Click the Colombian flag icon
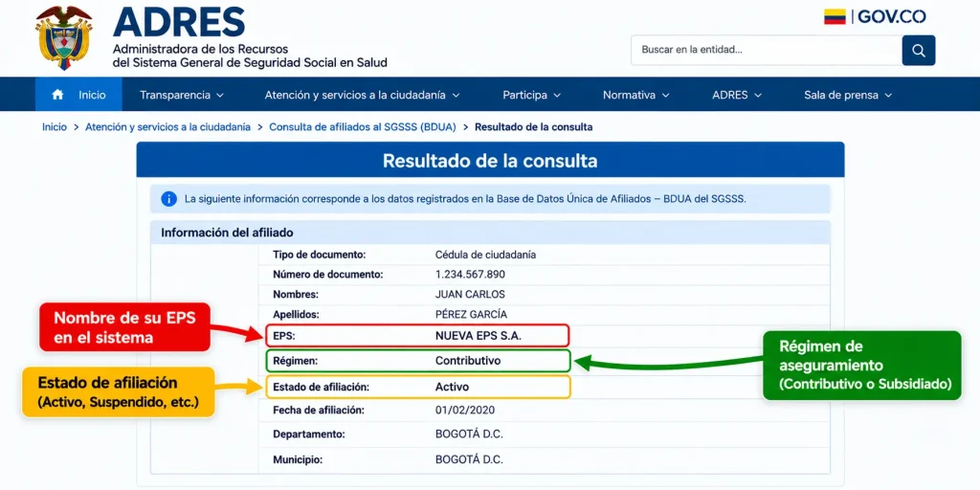 click(835, 17)
